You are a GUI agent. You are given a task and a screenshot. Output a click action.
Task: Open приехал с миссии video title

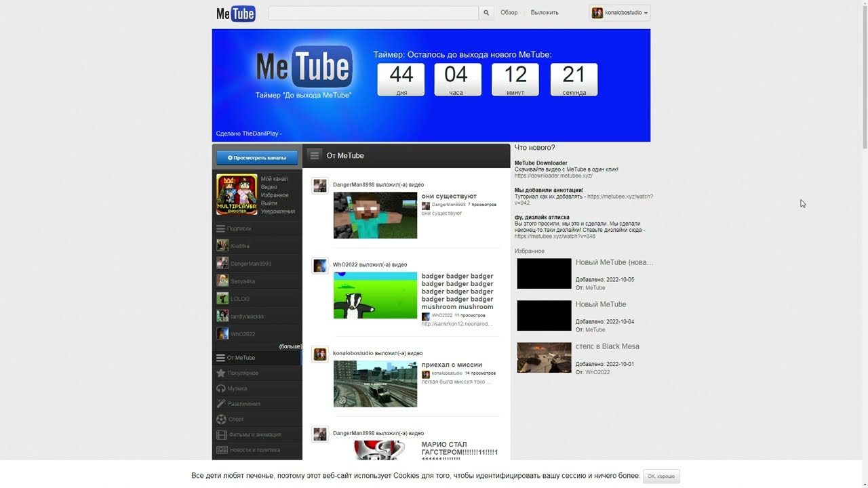[x=452, y=365]
